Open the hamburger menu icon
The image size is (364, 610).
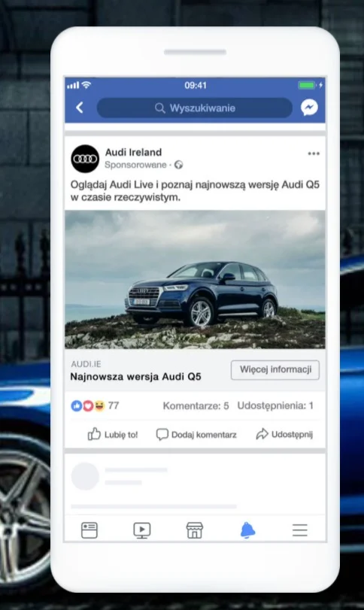tap(300, 530)
